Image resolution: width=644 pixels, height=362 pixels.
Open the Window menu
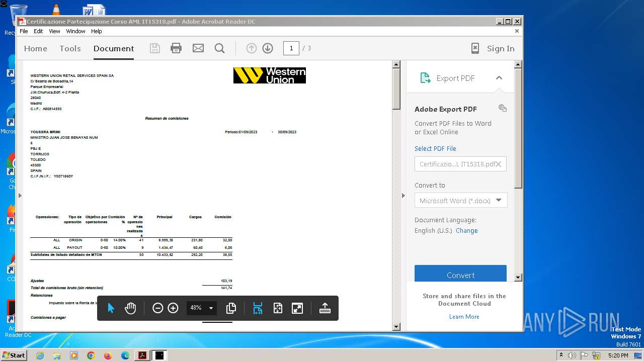coord(75,31)
